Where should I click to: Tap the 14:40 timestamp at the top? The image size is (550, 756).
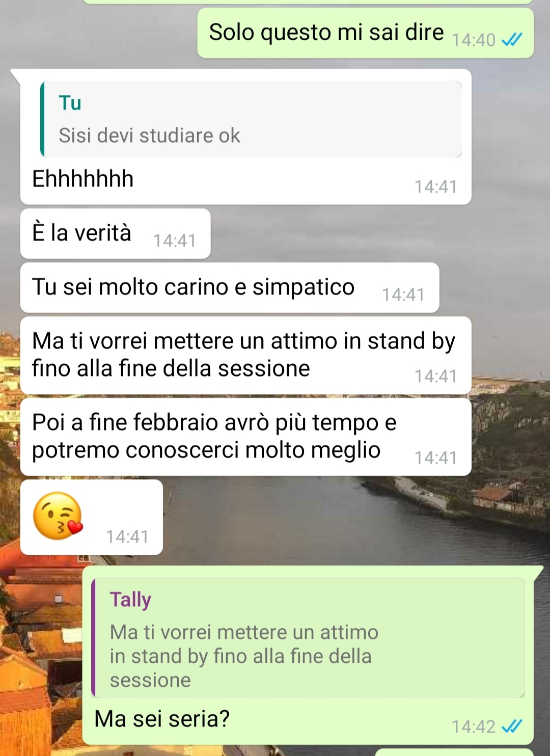tap(474, 40)
